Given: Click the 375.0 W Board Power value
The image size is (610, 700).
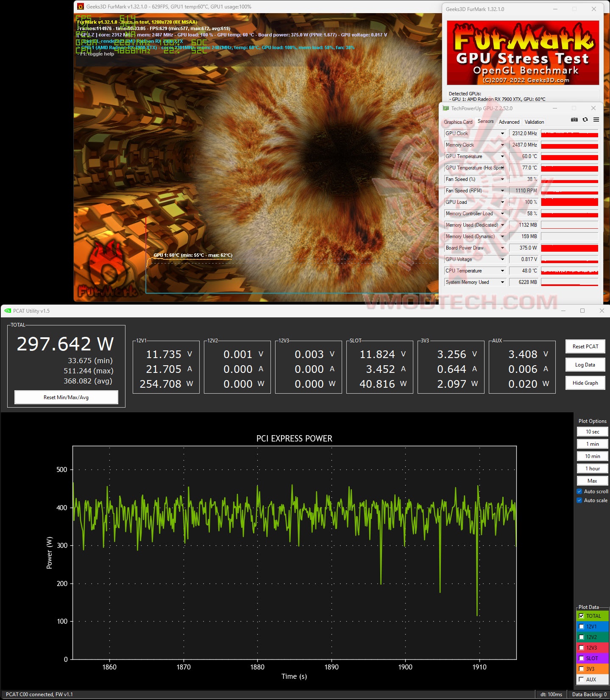Looking at the screenshot, I should pos(524,248).
